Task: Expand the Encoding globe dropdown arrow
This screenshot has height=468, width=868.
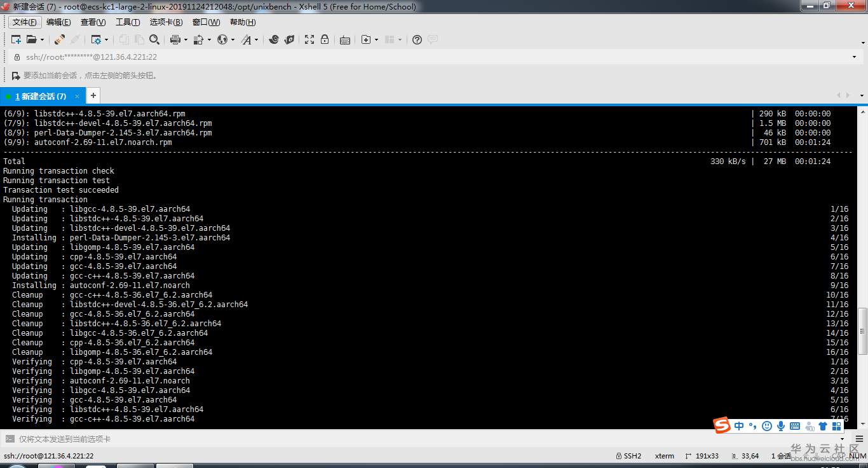Action: click(233, 39)
